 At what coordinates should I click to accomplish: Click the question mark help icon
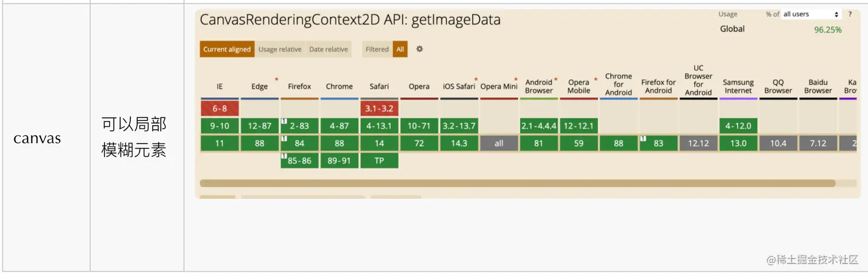(x=849, y=14)
